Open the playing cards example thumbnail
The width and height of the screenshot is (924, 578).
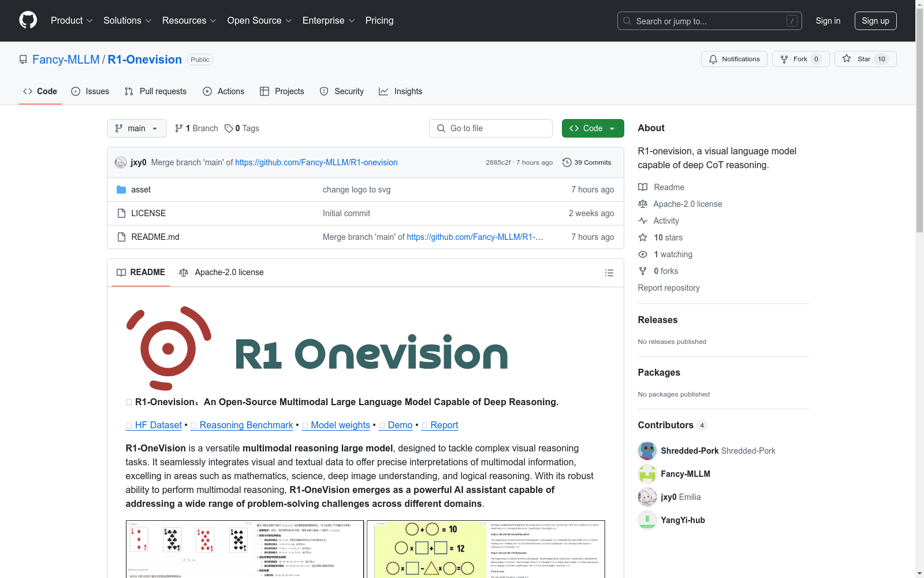point(245,549)
